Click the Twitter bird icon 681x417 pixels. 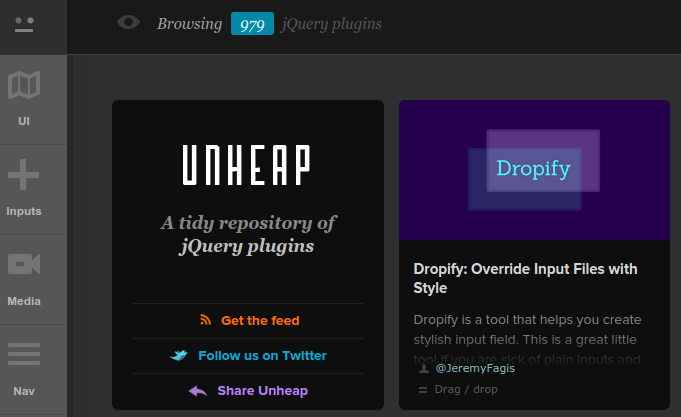(x=179, y=355)
